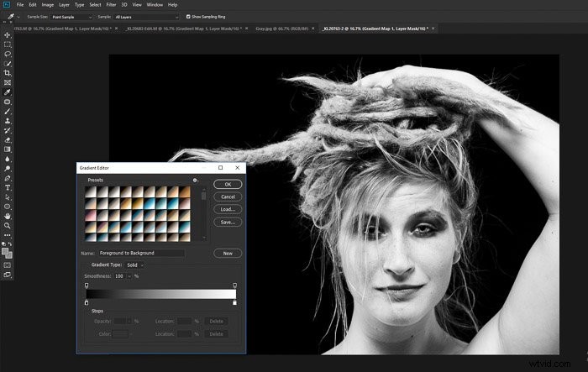Screen dimensions: 588x372
Task: Select the Brush tool
Action: (x=7, y=112)
